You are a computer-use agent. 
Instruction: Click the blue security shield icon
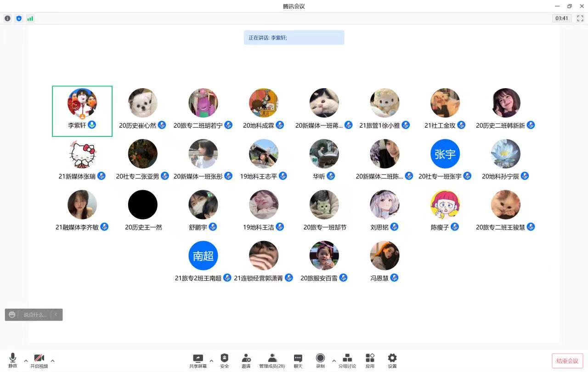tap(19, 18)
